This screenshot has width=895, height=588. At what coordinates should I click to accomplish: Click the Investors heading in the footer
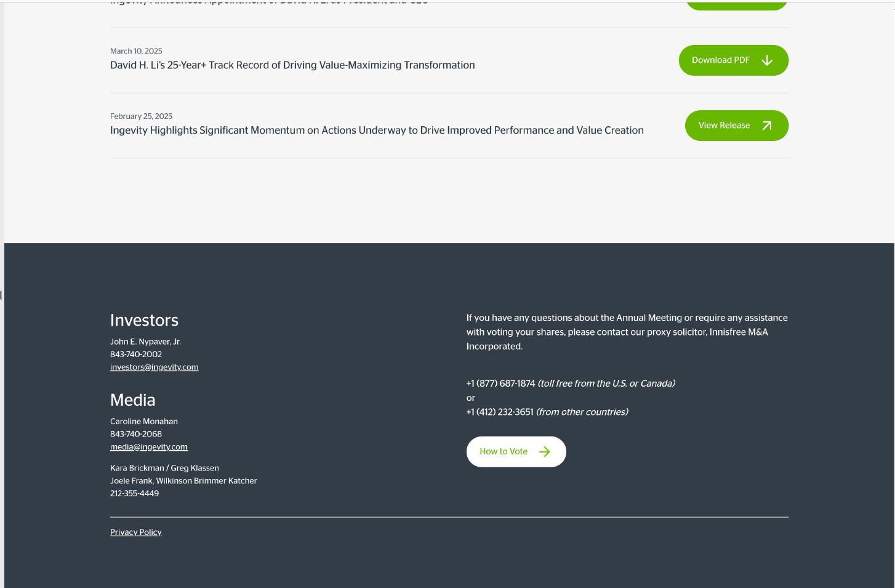(x=144, y=320)
